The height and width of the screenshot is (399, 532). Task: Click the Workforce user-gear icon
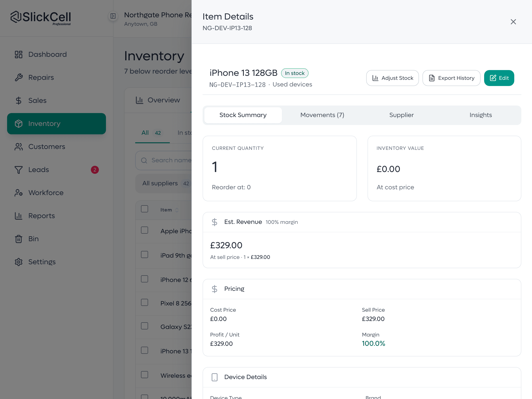point(19,193)
